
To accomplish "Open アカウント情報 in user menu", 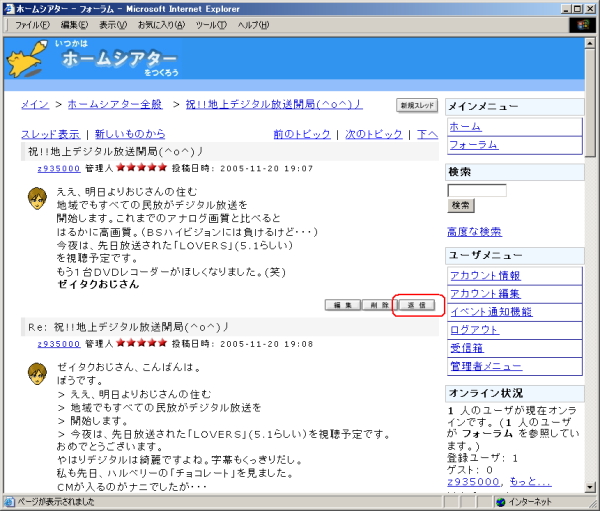I will click(485, 276).
